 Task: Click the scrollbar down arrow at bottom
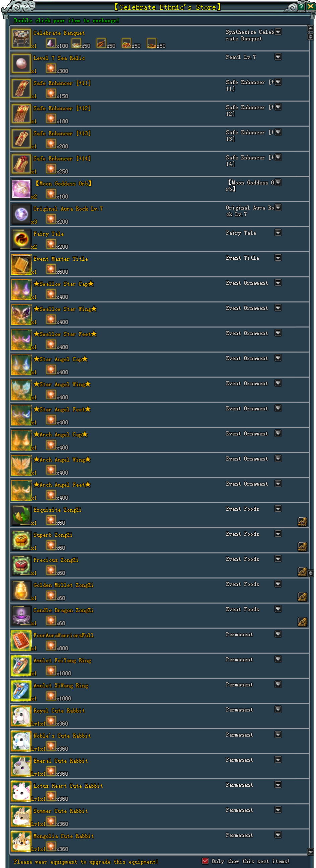(x=311, y=852)
